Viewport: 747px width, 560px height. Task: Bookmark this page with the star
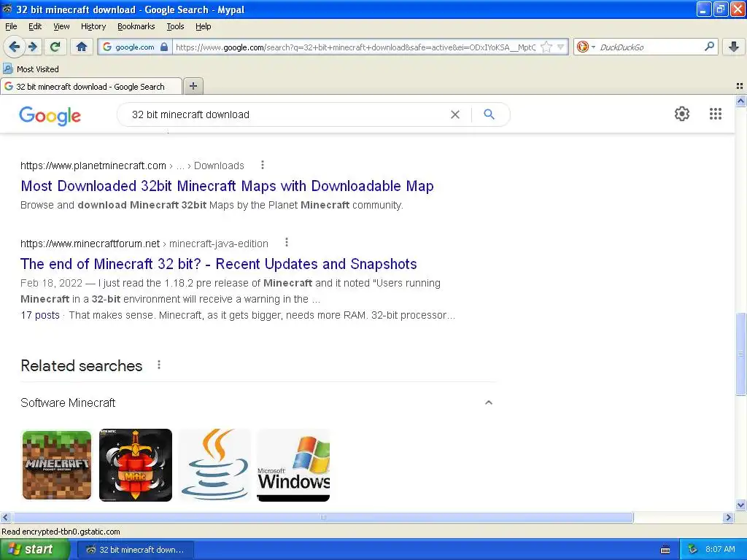[x=546, y=47]
